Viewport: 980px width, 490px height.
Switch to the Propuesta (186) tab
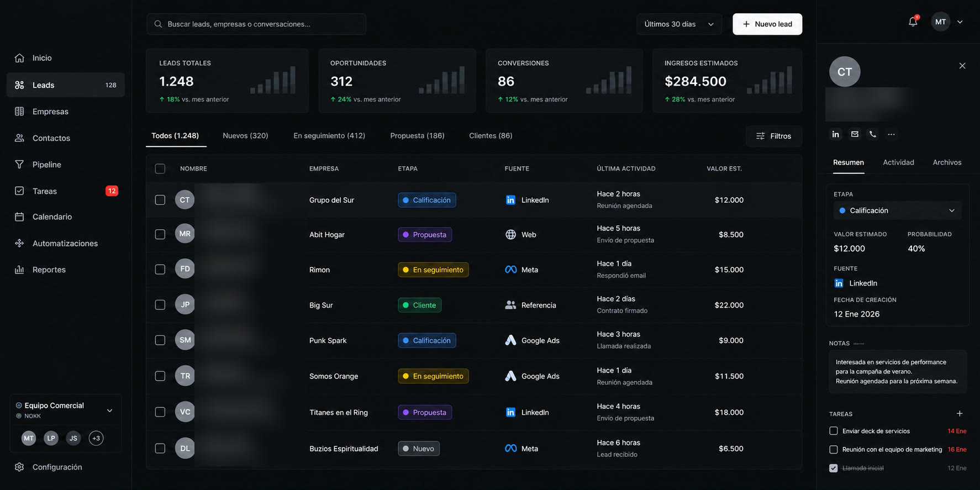tap(417, 136)
